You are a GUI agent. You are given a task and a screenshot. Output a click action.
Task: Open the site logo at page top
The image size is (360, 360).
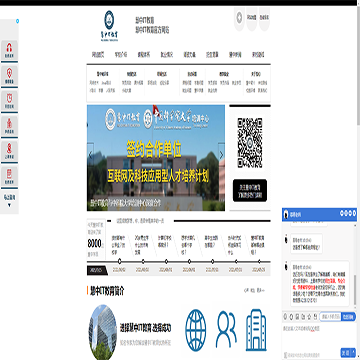click(x=109, y=26)
